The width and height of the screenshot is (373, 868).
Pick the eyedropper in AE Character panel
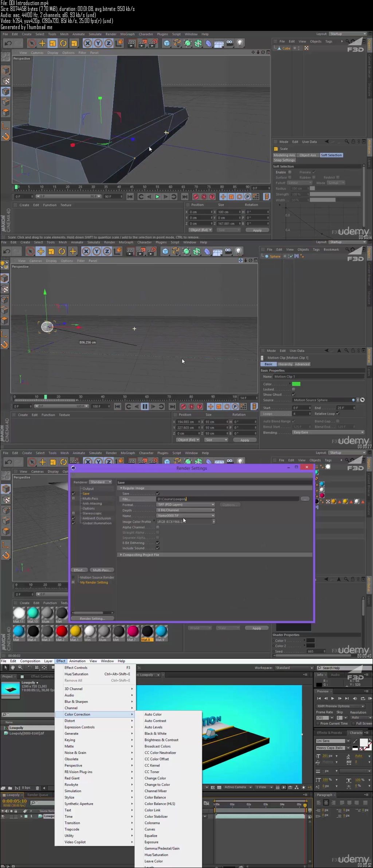355,741
